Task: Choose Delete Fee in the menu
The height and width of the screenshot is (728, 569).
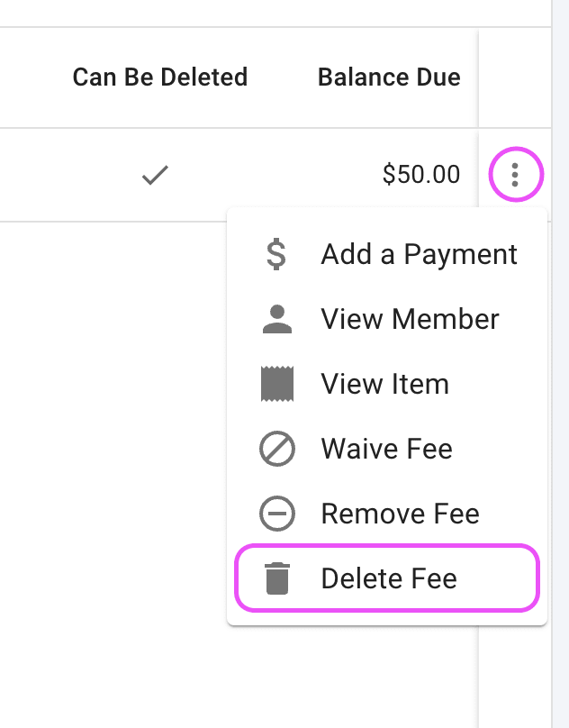Action: [x=389, y=578]
